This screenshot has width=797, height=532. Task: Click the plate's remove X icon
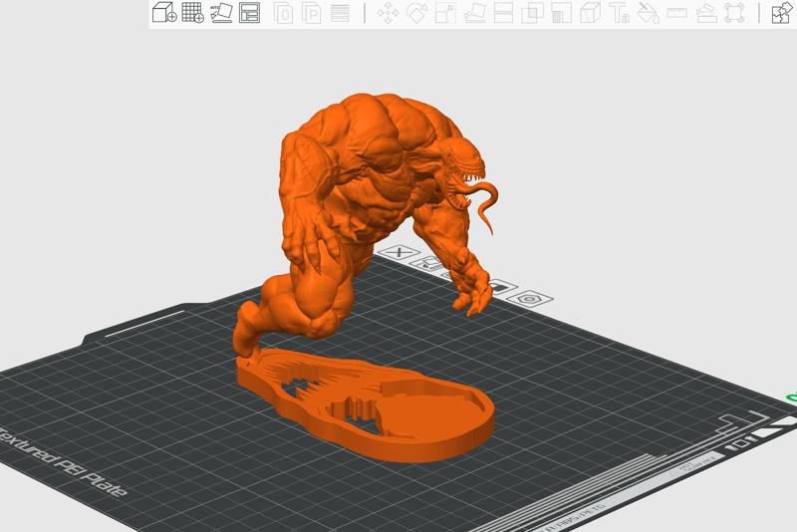(x=399, y=252)
